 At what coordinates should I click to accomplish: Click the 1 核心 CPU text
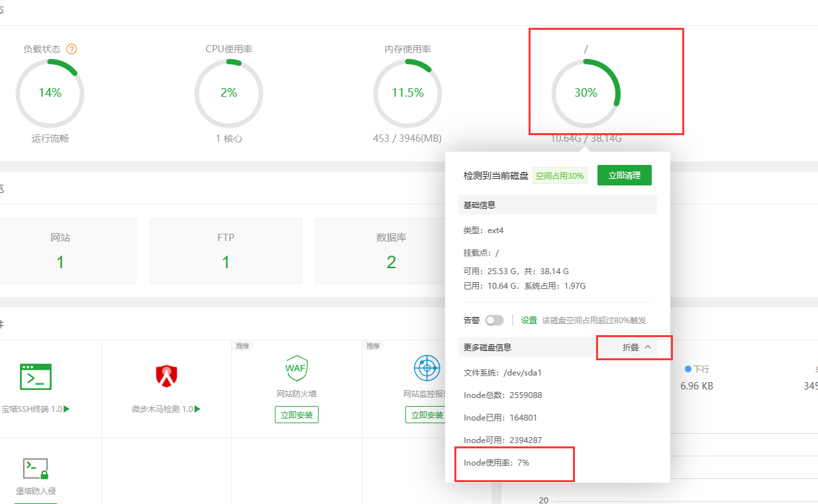pos(229,138)
